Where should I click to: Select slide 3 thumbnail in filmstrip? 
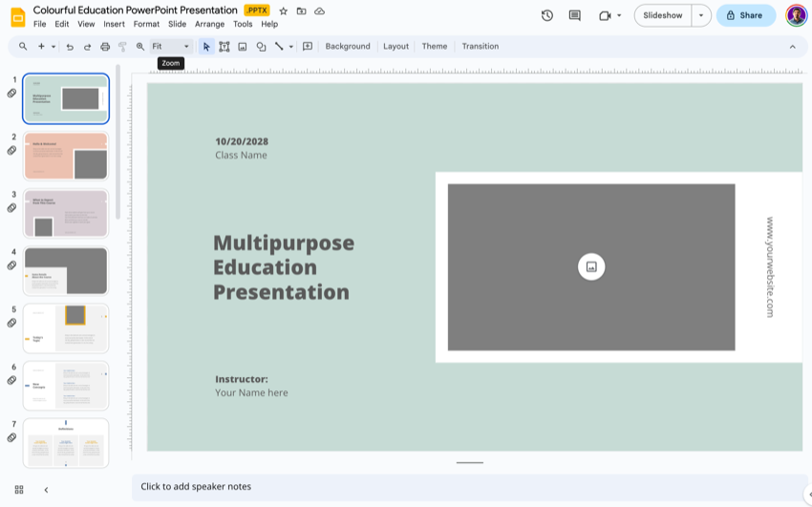coord(66,213)
